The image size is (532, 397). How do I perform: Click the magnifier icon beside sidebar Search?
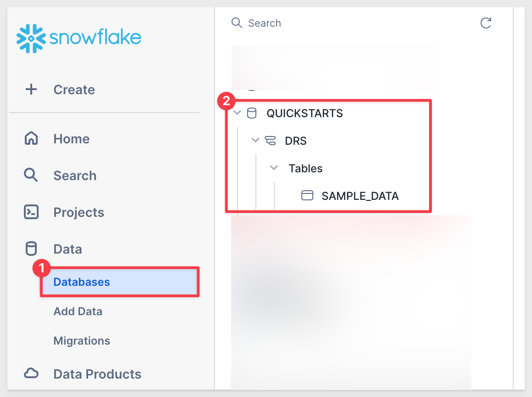click(x=31, y=175)
